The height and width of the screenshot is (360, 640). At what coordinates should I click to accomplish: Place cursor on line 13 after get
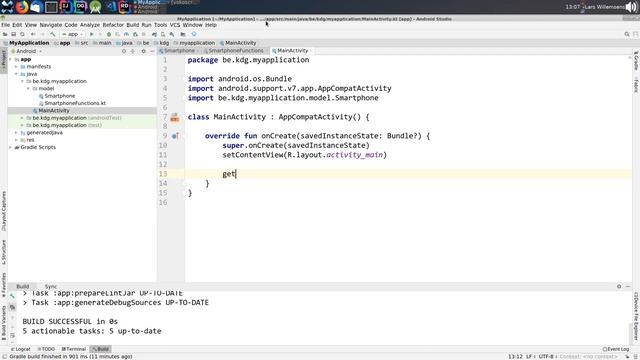236,174
